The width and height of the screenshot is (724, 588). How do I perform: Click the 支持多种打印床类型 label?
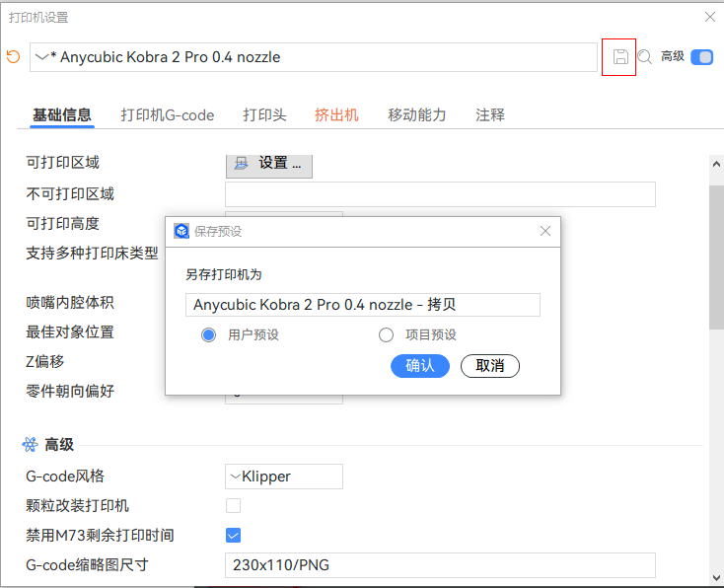(x=92, y=254)
